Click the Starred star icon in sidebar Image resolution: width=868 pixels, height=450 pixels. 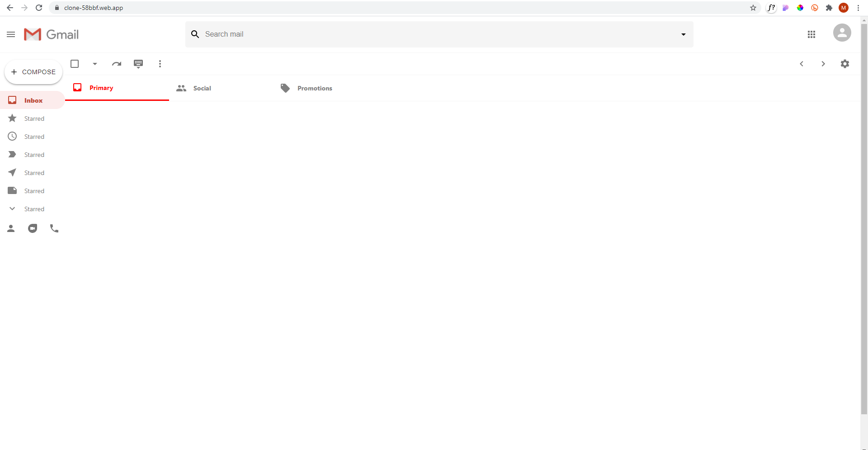coord(12,118)
